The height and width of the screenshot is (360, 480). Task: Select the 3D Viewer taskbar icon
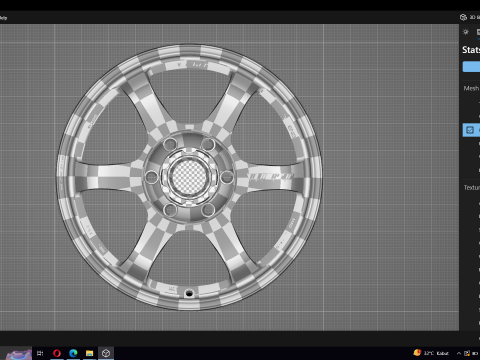[106, 353]
